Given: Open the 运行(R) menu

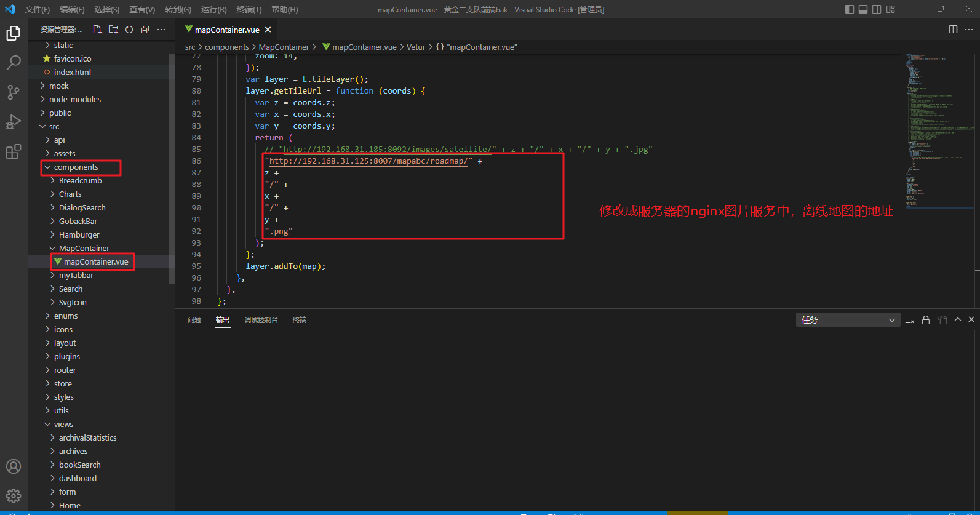Looking at the screenshot, I should 213,9.
